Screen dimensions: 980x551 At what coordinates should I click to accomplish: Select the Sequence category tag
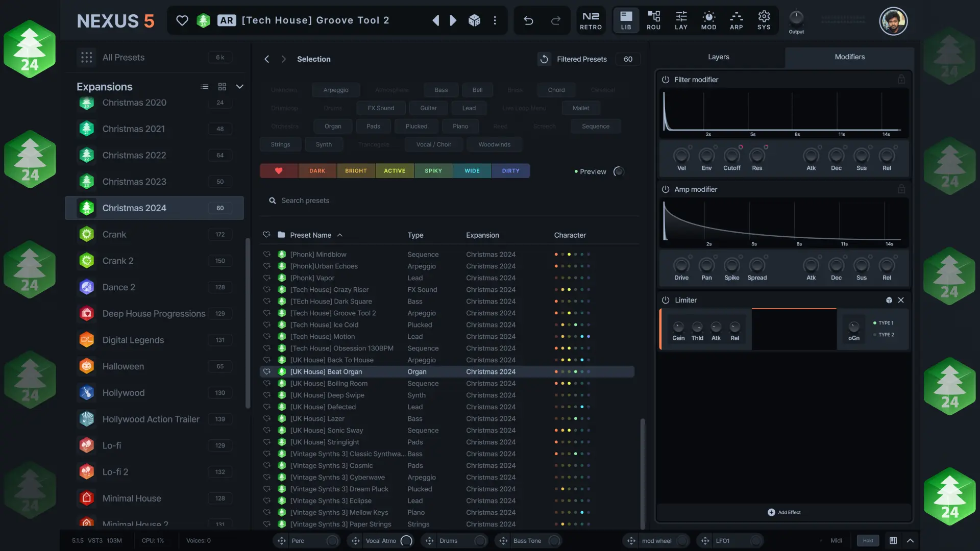pos(595,127)
